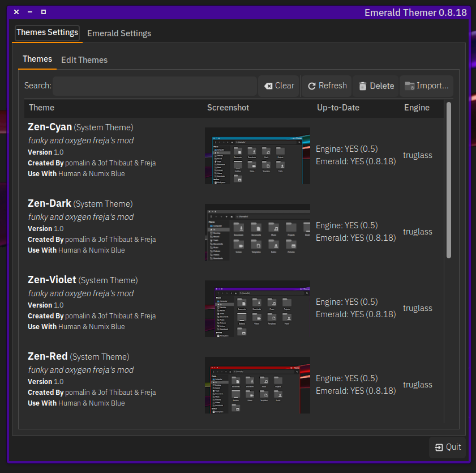Open the Import theme dialog

click(426, 86)
